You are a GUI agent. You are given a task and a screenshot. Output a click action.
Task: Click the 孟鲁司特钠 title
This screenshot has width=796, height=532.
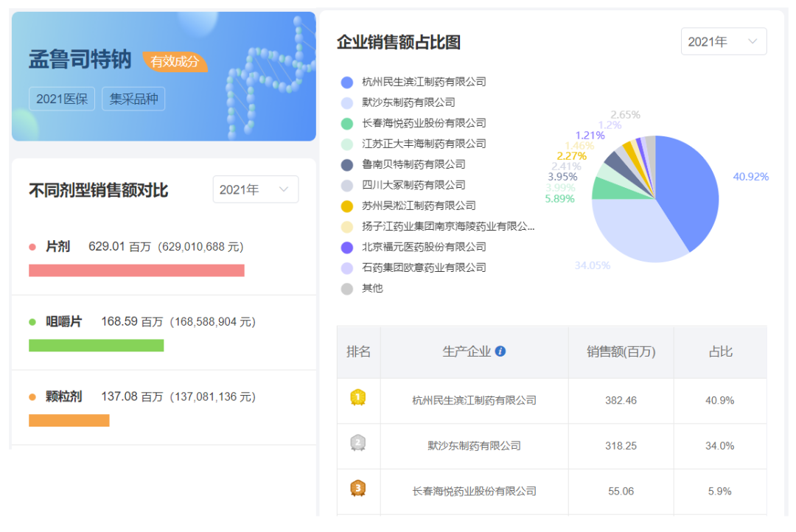tap(80, 60)
